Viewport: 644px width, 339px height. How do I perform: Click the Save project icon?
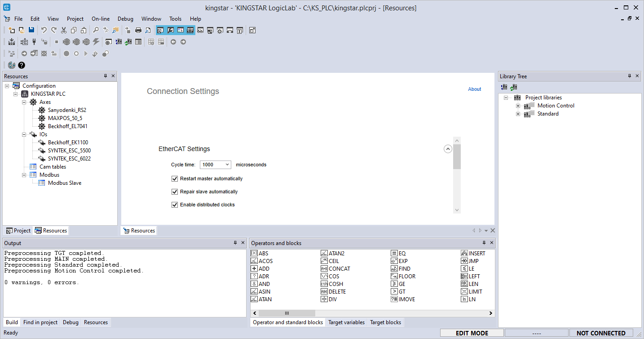coord(31,30)
